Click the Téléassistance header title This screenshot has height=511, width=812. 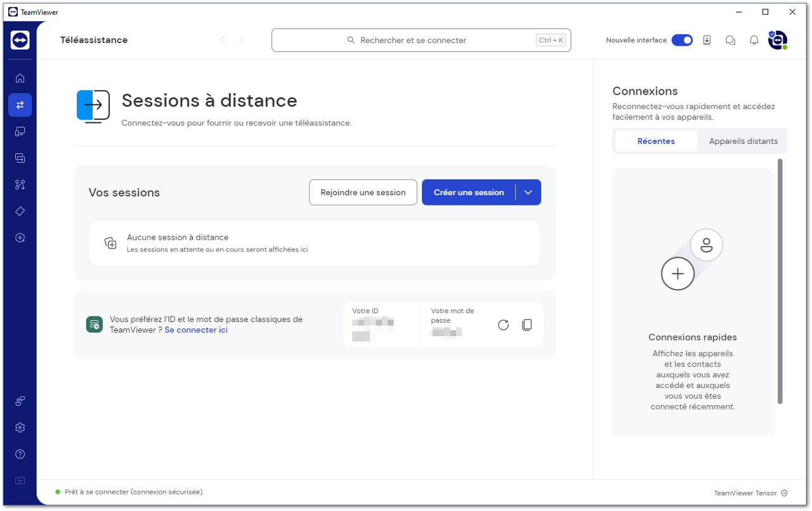click(94, 40)
